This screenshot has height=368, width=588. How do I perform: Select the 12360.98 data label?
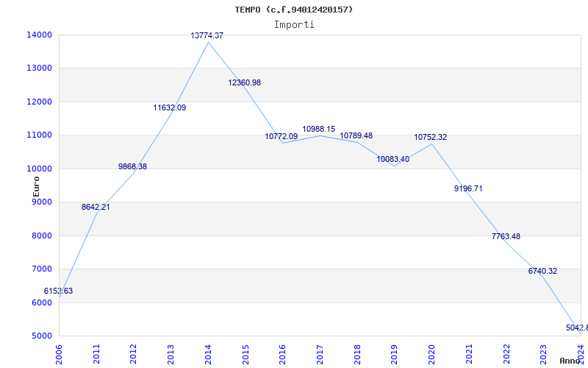pos(245,82)
